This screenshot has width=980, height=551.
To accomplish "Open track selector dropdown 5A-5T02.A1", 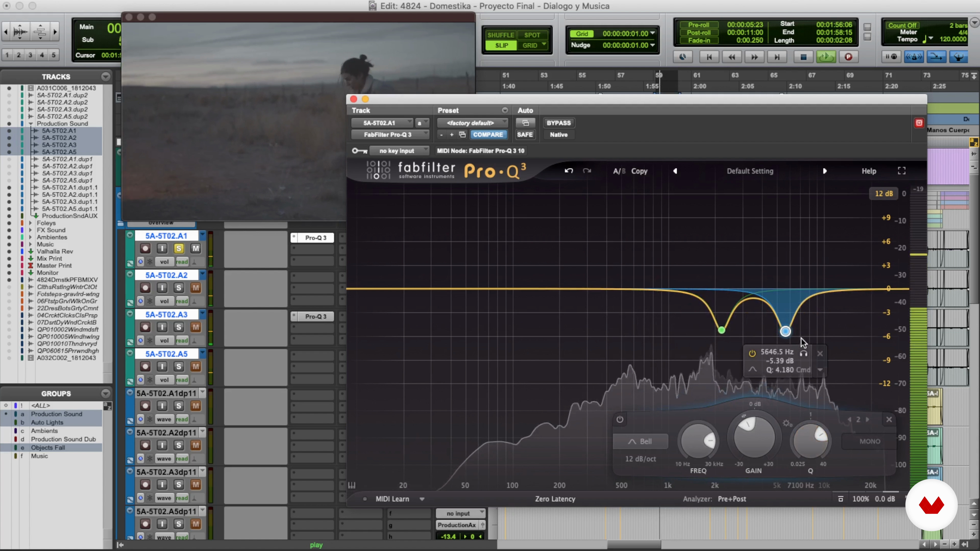I will coord(382,123).
